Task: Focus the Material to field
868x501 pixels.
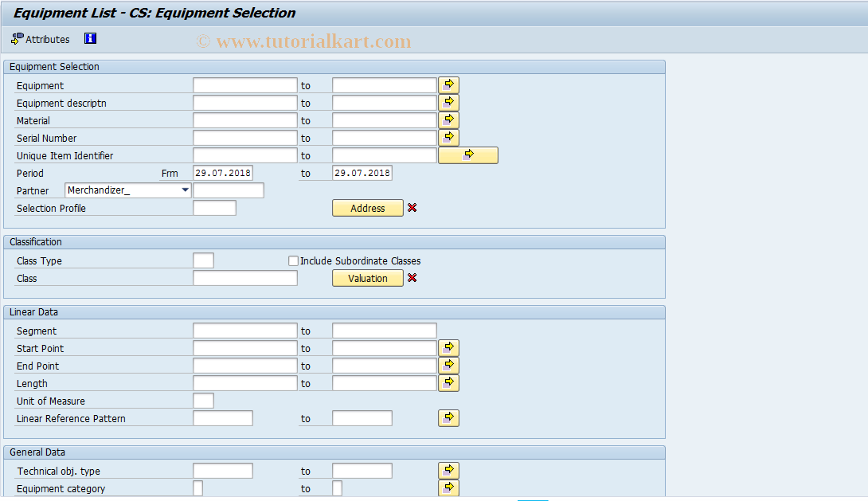Action: click(x=385, y=121)
